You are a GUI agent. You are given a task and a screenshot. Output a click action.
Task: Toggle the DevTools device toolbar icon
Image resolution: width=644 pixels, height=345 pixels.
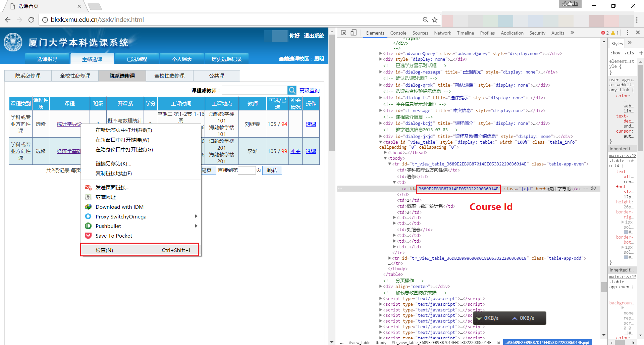pyautogui.click(x=354, y=33)
